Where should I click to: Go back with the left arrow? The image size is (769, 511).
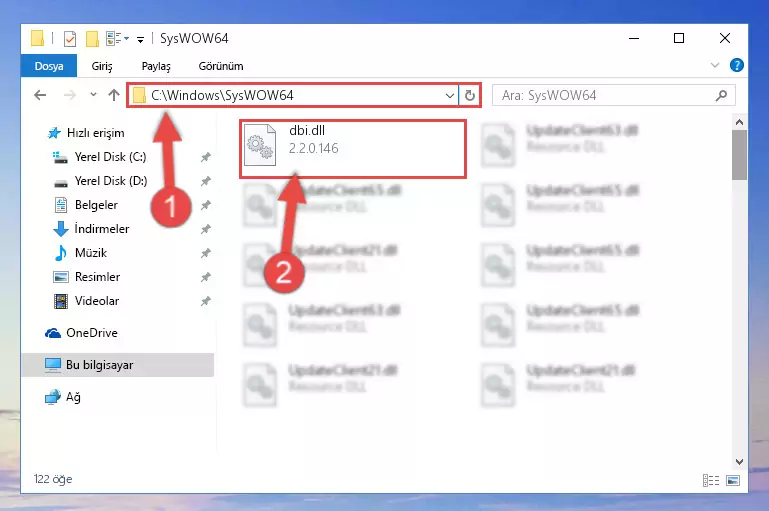tap(40, 95)
